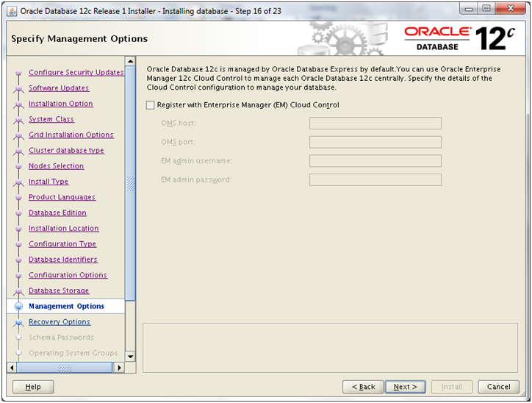Click the OMS port input field
Screen dimensions: 532x403
pos(375,142)
